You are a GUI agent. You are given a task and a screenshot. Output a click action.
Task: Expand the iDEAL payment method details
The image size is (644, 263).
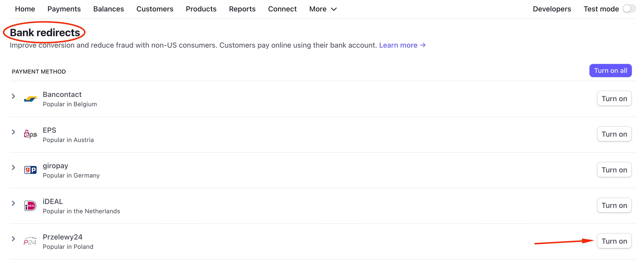13,203
